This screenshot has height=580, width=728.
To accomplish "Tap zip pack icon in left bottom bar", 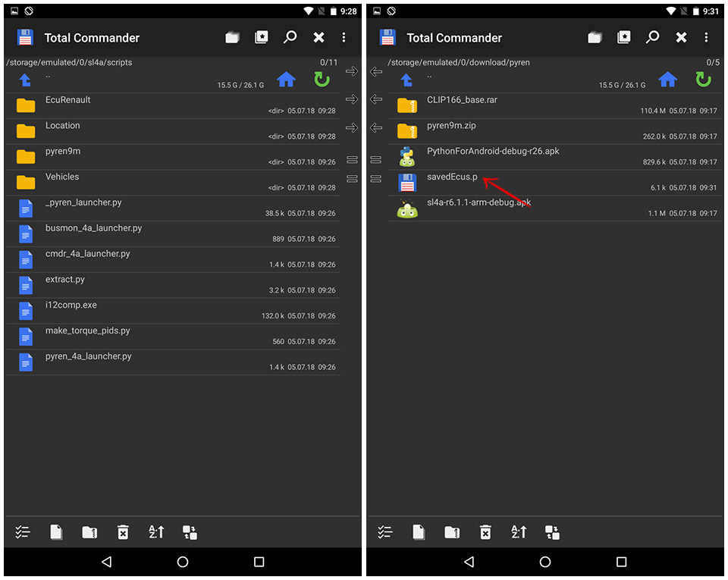I will coord(89,531).
